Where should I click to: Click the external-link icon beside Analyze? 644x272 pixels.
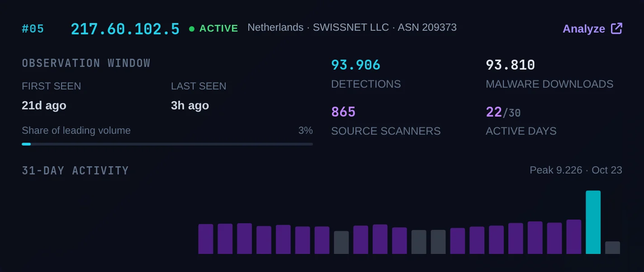click(x=616, y=28)
